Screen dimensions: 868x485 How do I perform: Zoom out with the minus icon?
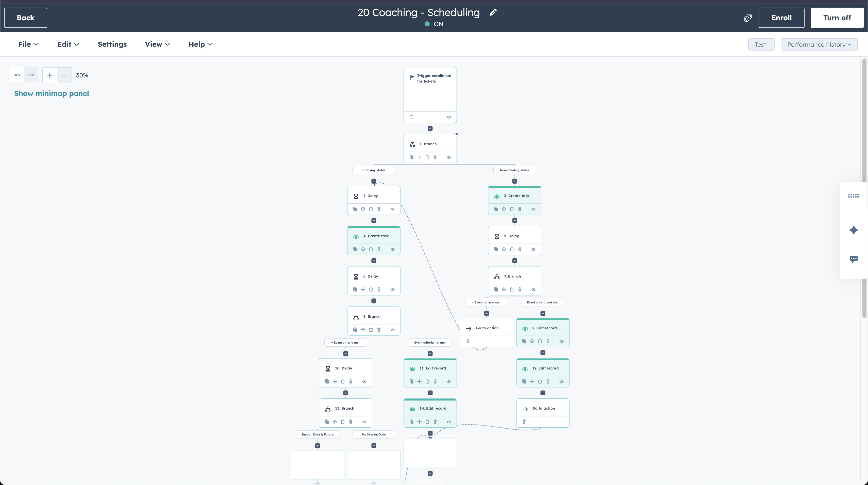point(64,75)
